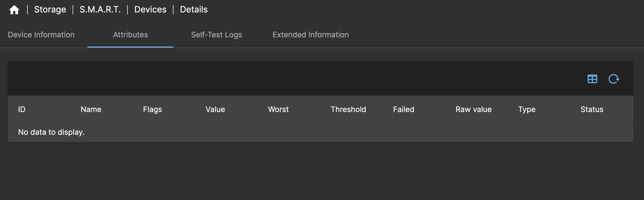Refresh the attributes list via circular arrow icon
Screen dimensions: 644x200
[614, 79]
